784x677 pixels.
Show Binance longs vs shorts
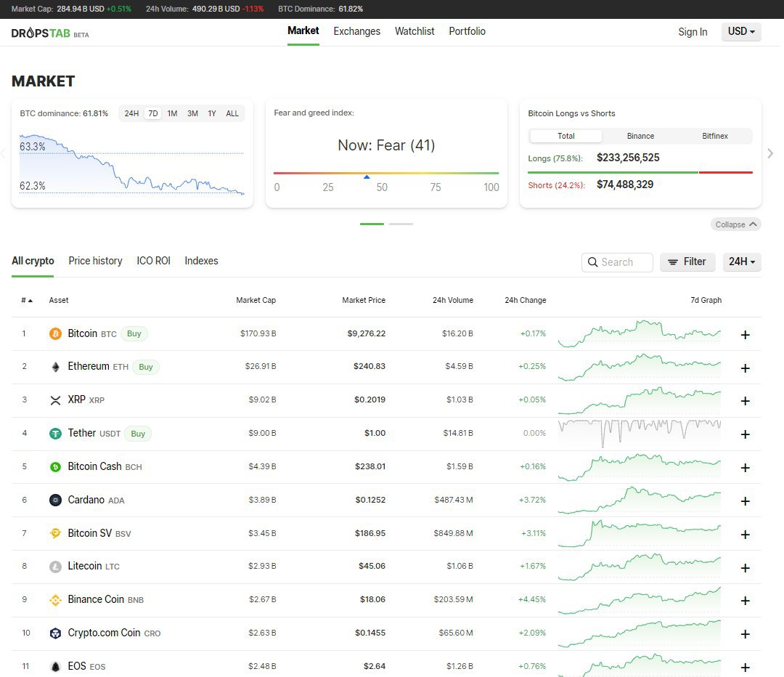[640, 136]
